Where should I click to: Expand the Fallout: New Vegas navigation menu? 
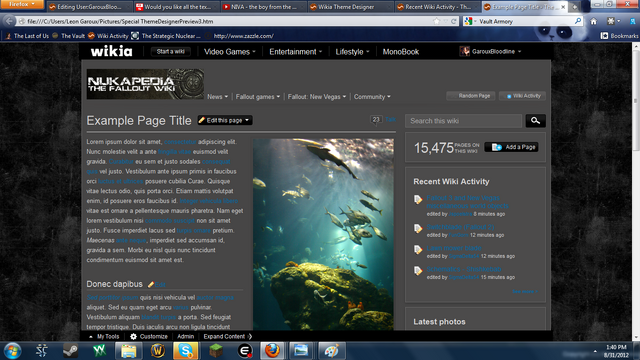(x=317, y=97)
